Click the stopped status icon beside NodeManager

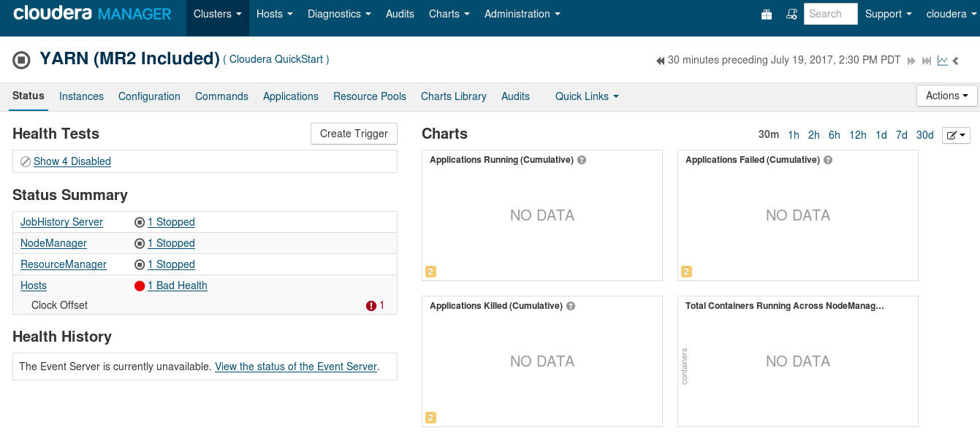pyautogui.click(x=139, y=243)
